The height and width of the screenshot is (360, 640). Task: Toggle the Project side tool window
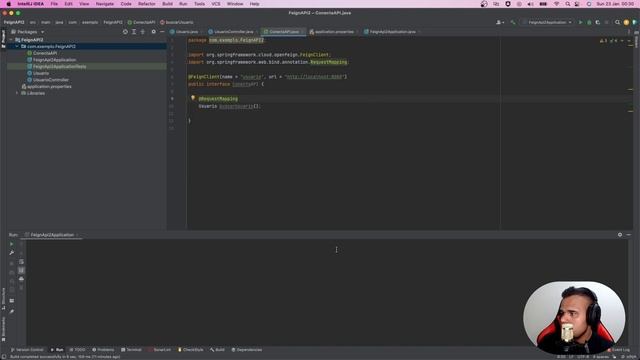pos(4,39)
